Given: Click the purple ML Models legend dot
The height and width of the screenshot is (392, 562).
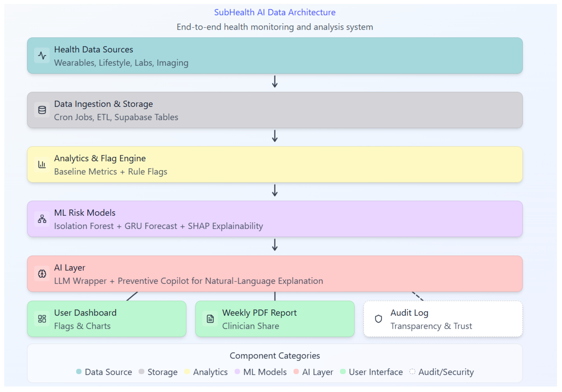Looking at the screenshot, I should [x=237, y=371].
